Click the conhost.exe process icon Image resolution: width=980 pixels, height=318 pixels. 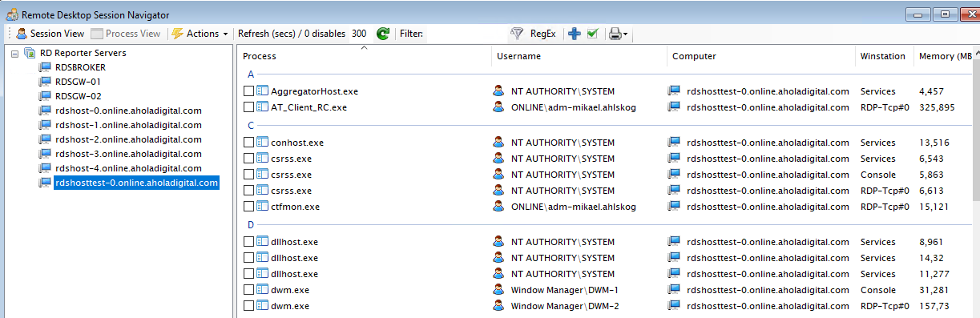click(x=262, y=143)
